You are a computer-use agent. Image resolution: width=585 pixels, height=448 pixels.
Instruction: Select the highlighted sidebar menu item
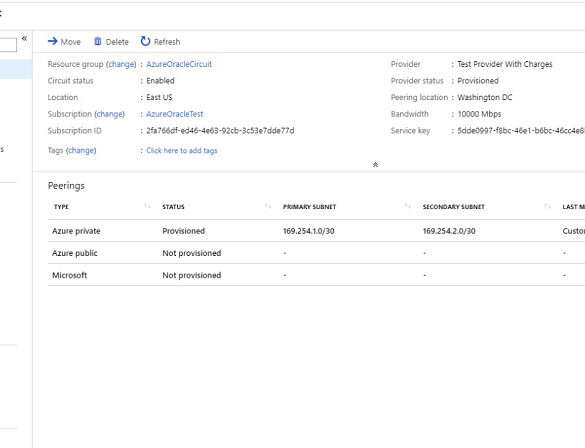tap(16, 69)
